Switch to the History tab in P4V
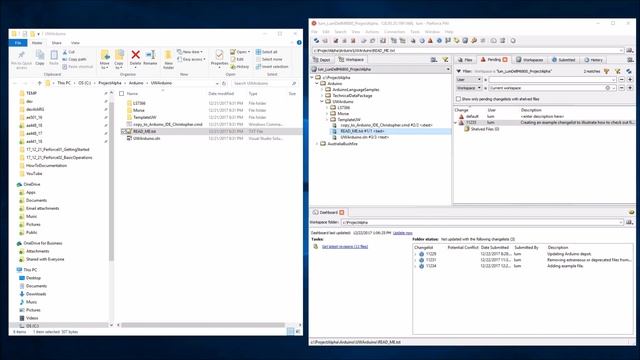The image size is (640, 360). click(x=593, y=60)
